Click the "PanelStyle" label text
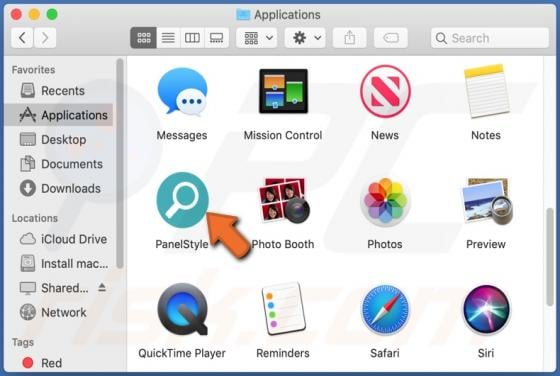The height and width of the screenshot is (376, 560). point(182,244)
